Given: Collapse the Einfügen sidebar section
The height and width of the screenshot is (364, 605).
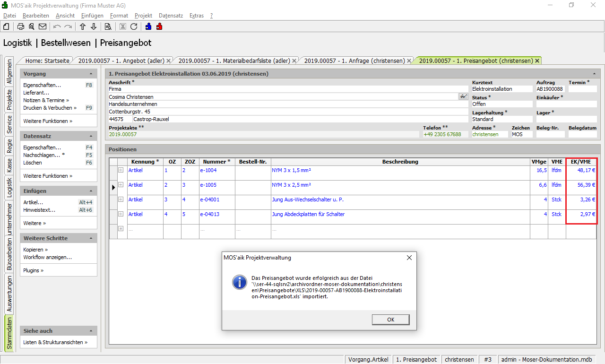Looking at the screenshot, I should click(x=91, y=191).
